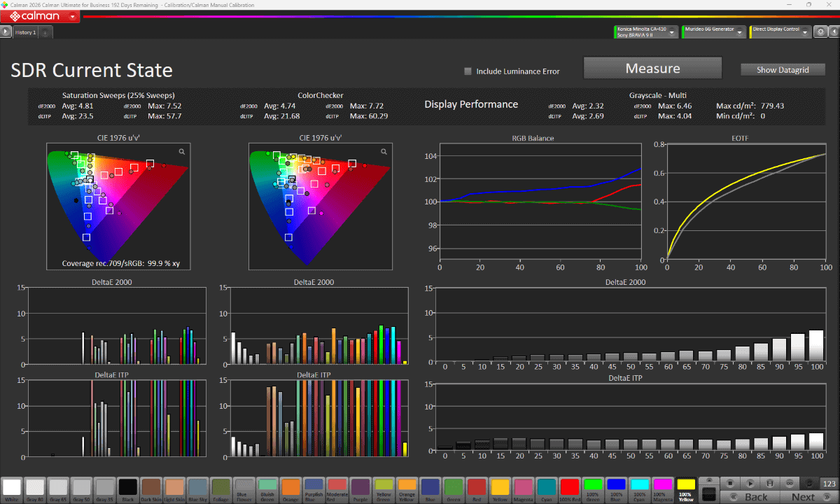Open the Murideo 8G Generator source dropdown
The image size is (840, 504).
[x=713, y=32]
